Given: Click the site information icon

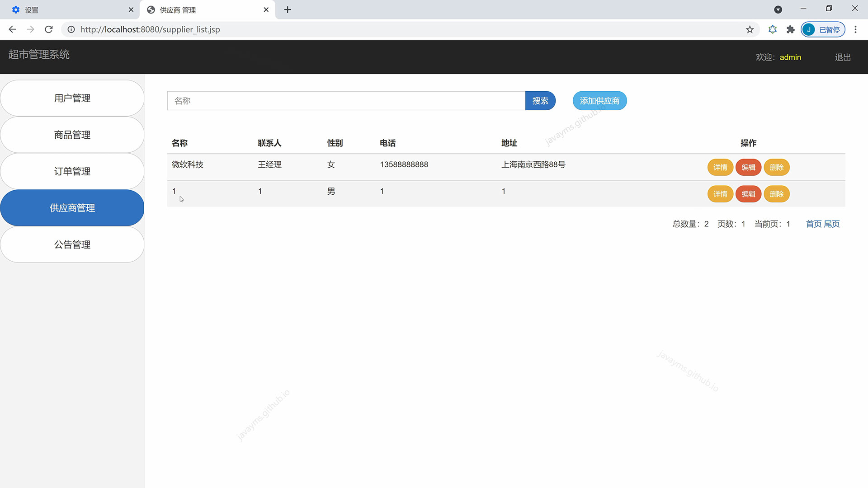Looking at the screenshot, I should [x=71, y=29].
